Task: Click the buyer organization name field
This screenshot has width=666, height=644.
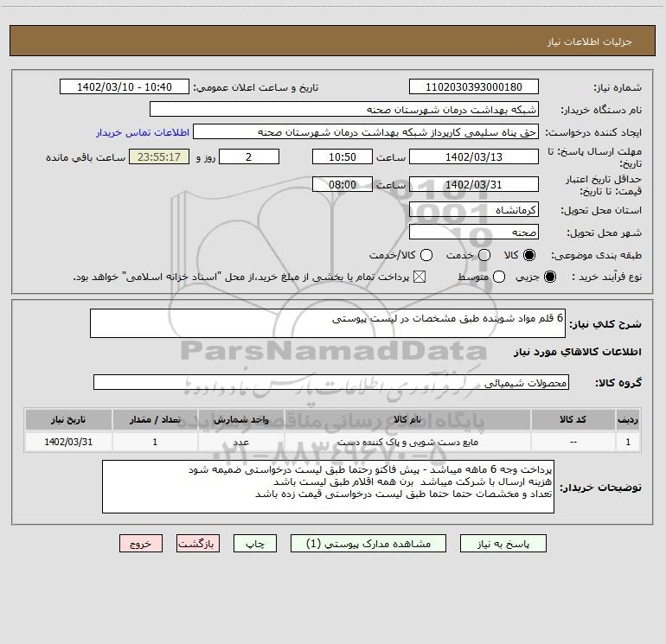Action: click(344, 109)
